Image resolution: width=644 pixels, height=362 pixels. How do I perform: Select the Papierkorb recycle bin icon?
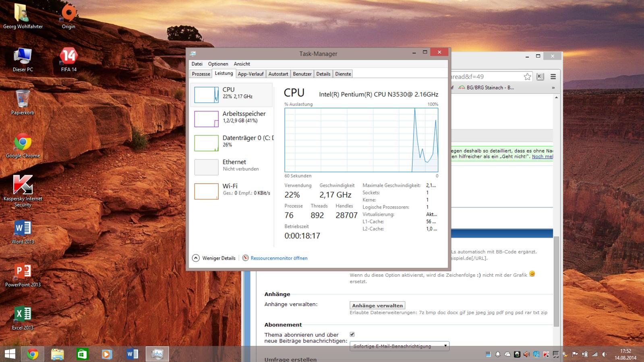23,102
